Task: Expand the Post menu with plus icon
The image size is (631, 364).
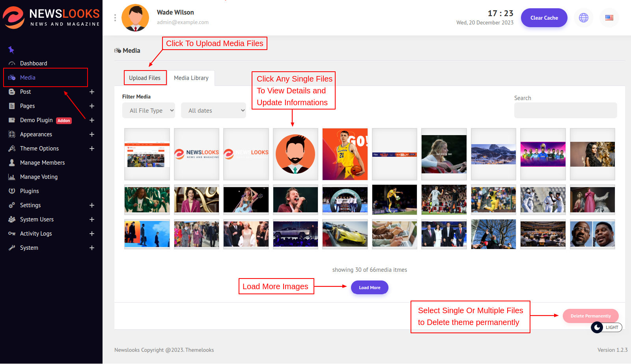Action: click(92, 92)
